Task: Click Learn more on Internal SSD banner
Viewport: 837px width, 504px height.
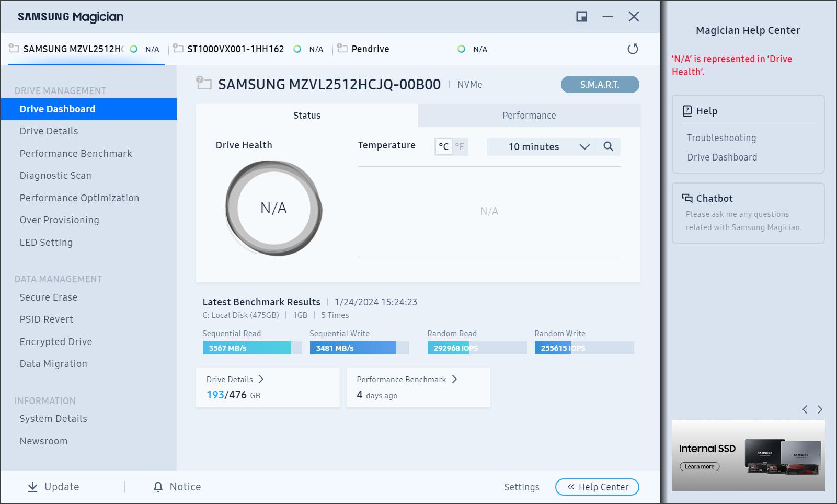Action: click(700, 466)
